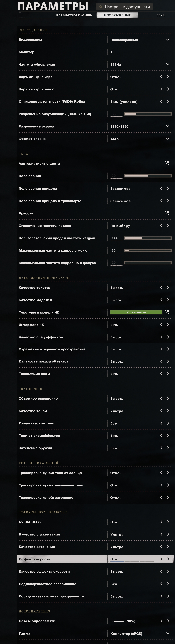
Task: Expand the Видеорежим dropdown
Action: coord(167,40)
